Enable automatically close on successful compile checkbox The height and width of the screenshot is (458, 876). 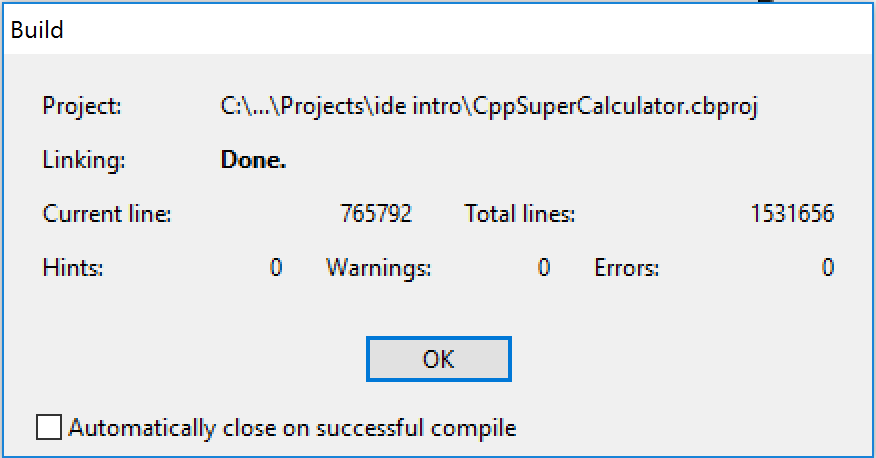tap(49, 427)
